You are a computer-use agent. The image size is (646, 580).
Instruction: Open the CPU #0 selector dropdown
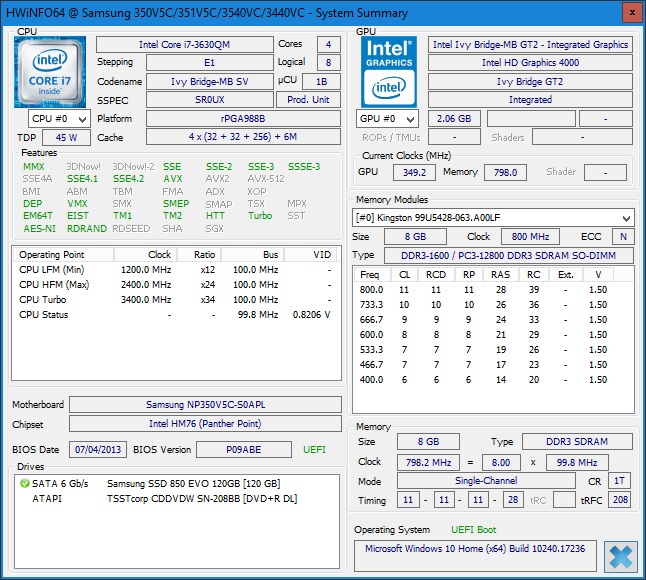click(60, 118)
